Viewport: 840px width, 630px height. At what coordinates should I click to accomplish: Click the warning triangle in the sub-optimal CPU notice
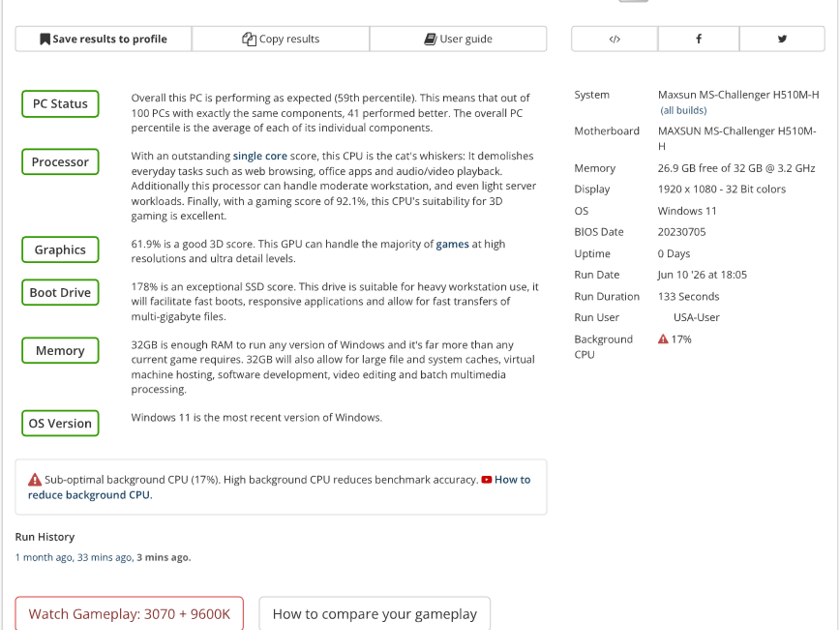[x=34, y=479]
